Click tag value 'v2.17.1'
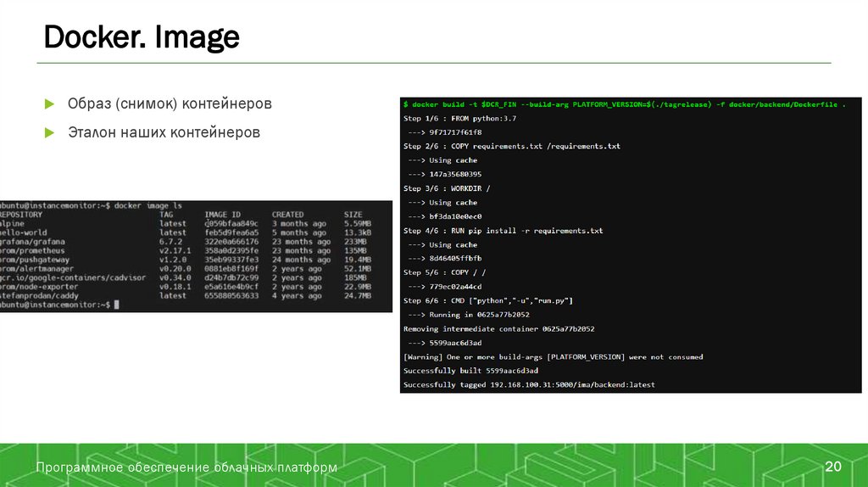Viewport: 868px width, 487px height. click(x=175, y=250)
